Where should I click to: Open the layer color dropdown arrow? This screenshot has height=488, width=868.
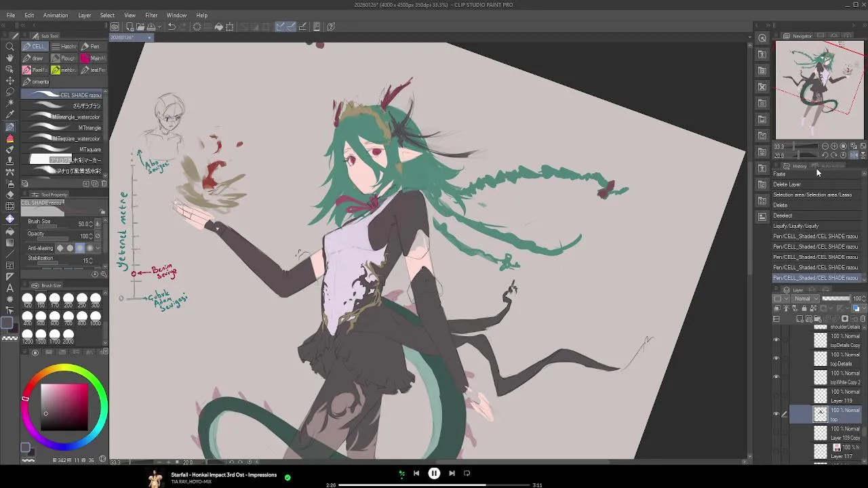(863, 308)
